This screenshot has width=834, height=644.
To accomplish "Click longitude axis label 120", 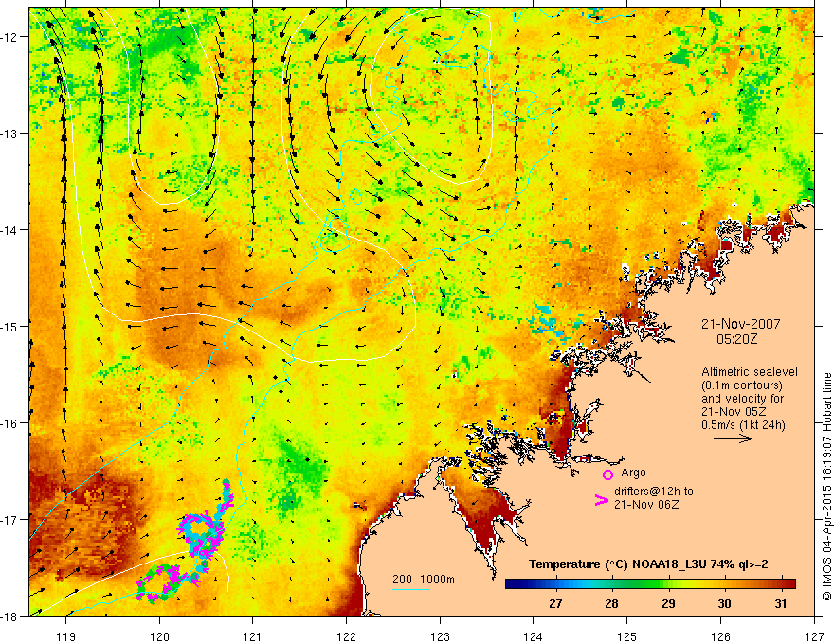I will coord(159,636).
